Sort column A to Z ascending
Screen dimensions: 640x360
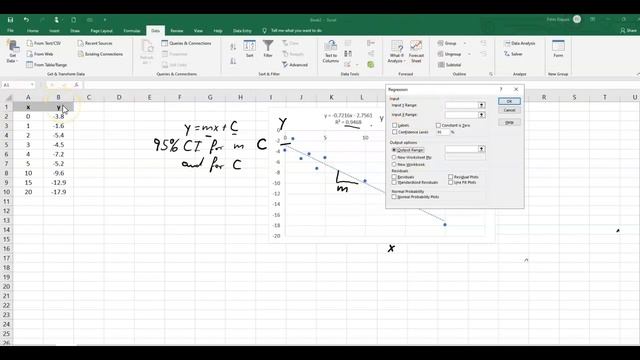[x=233, y=47]
